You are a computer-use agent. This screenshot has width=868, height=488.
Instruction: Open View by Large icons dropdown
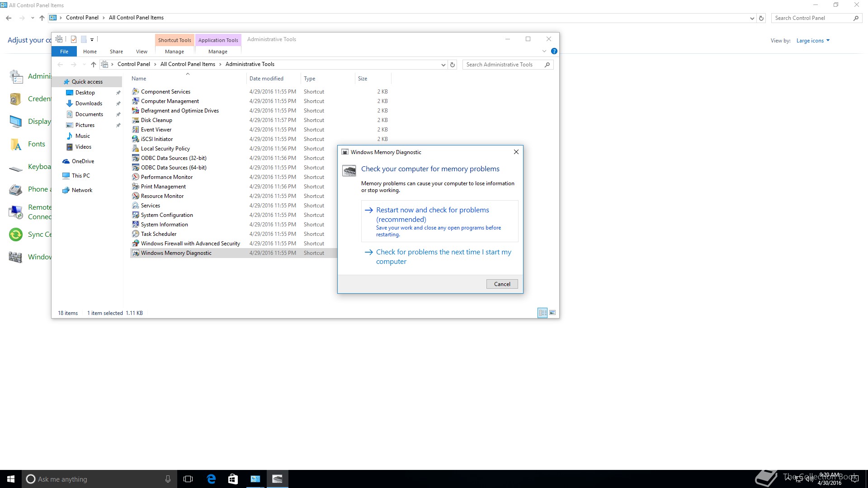[x=813, y=41]
